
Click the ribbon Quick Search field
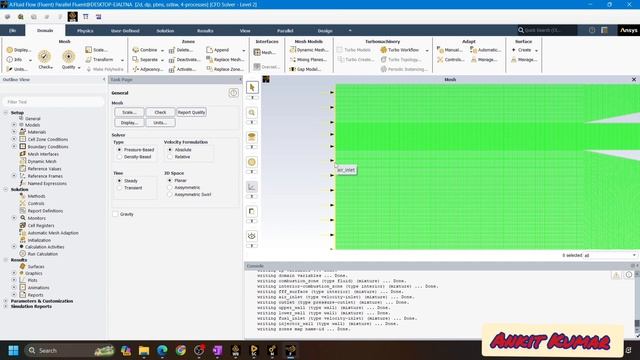(547, 30)
